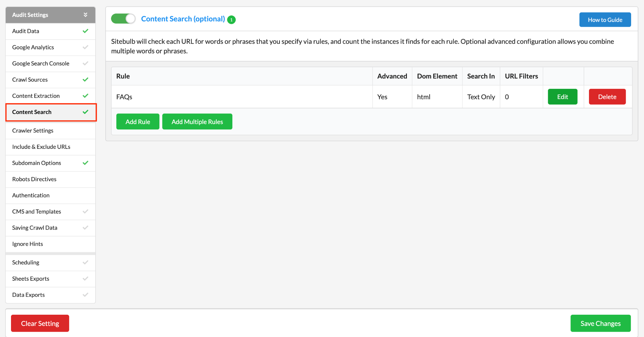Open Robots Directives

pos(50,179)
